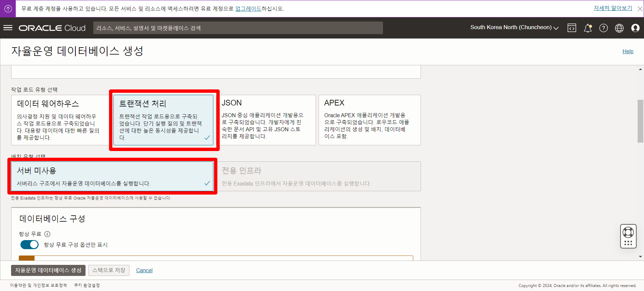This screenshot has width=644, height=291.
Task: Open the user profile menu
Action: (x=635, y=28)
